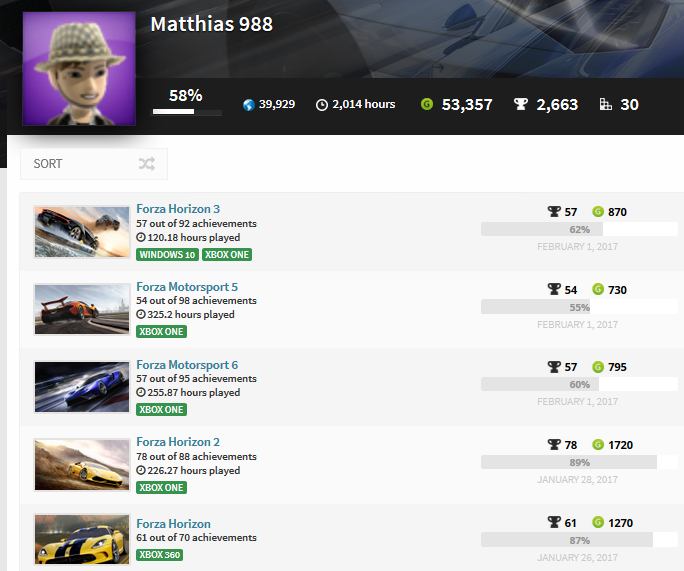Click the gamerscore icon beside 870
684x571 pixels.
tap(598, 212)
